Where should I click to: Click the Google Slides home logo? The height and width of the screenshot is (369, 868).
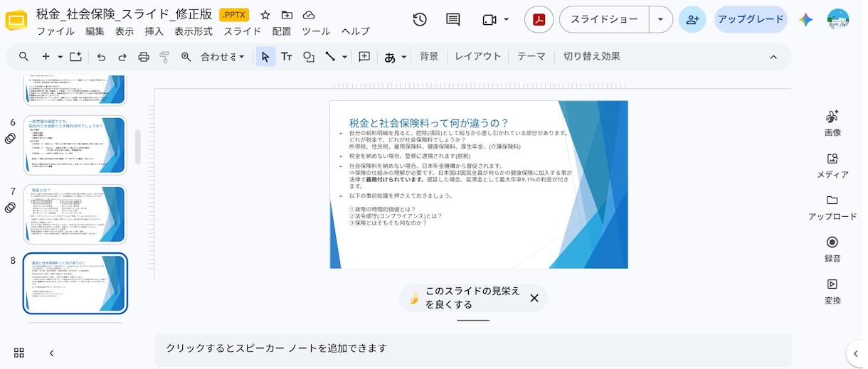[16, 21]
